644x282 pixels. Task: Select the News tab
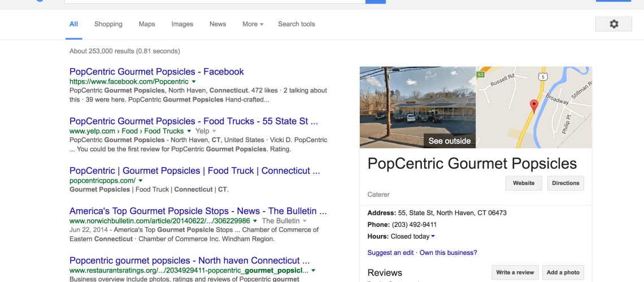(217, 24)
